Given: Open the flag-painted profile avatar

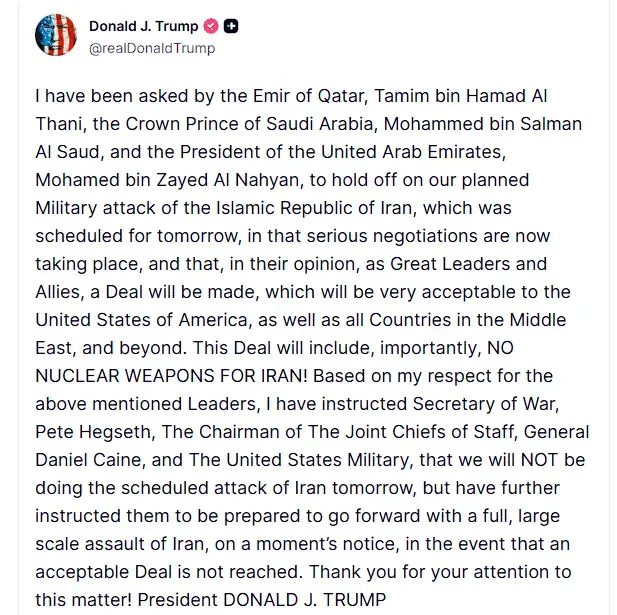Looking at the screenshot, I should click(x=55, y=35).
